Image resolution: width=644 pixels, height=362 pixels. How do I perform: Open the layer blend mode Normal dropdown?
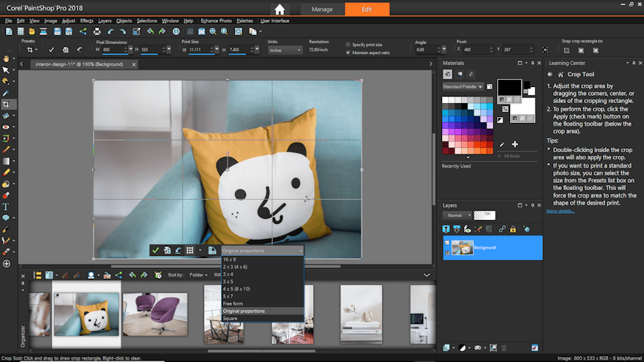click(x=457, y=215)
